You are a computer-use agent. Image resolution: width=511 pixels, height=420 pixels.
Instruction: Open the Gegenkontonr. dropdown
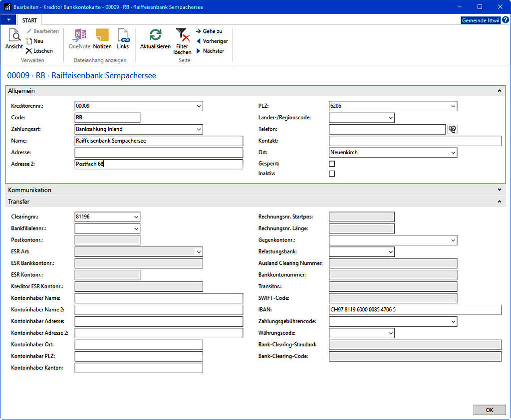453,240
